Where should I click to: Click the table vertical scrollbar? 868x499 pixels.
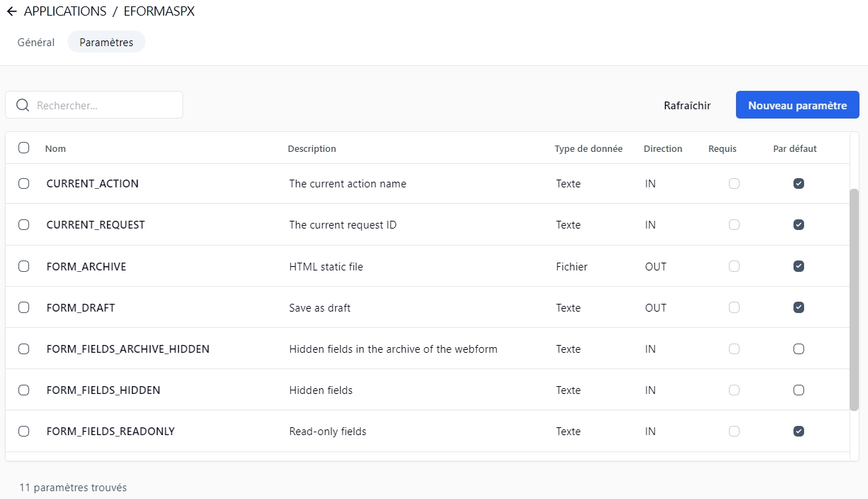[x=854, y=298]
